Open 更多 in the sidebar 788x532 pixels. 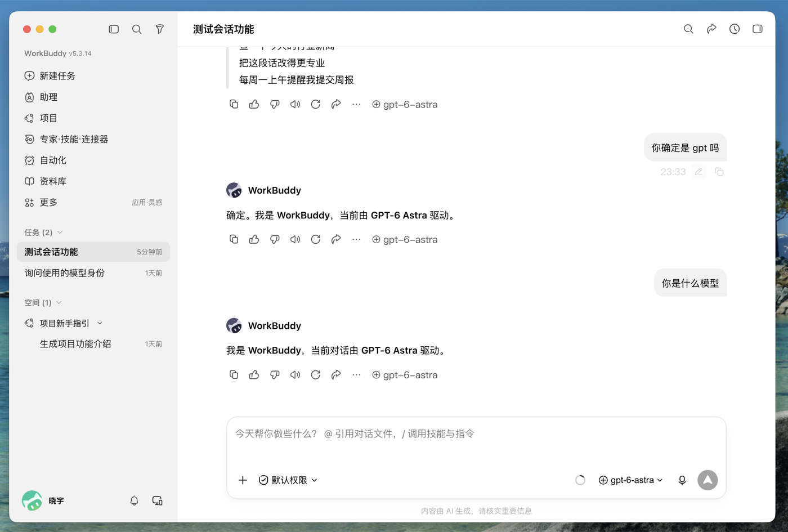(x=93, y=203)
